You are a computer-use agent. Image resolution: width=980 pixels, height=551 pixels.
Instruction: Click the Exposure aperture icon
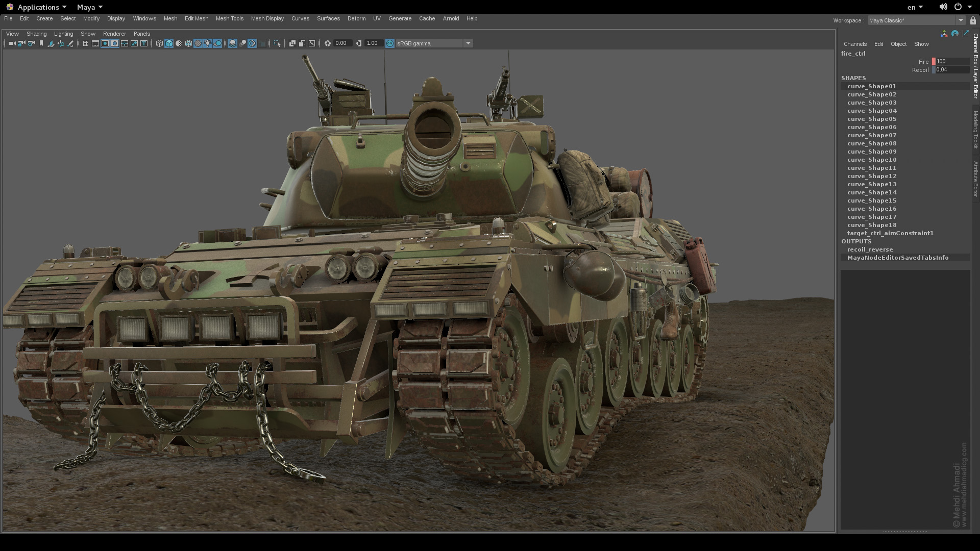328,43
